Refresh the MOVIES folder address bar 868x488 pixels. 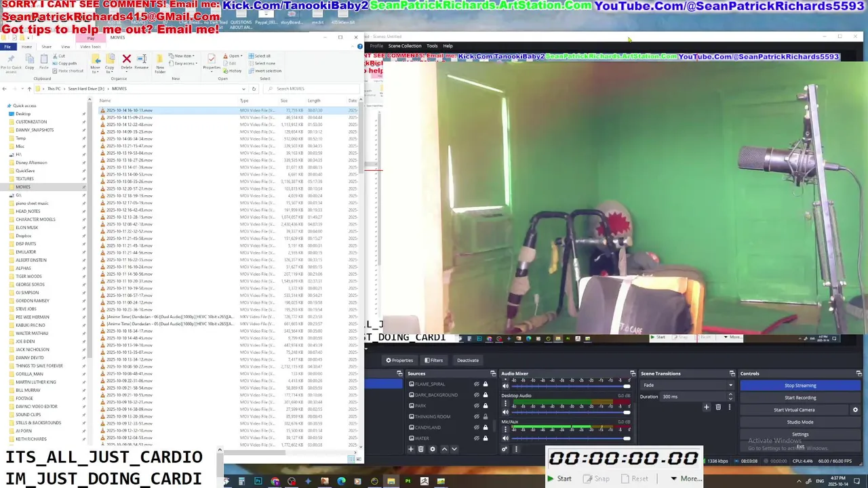[254, 89]
